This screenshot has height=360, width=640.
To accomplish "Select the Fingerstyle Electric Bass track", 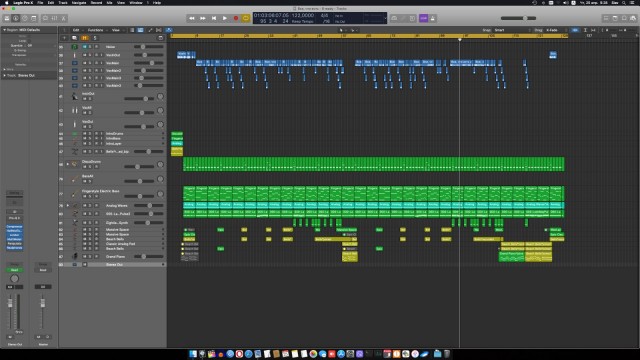I will (x=112, y=194).
